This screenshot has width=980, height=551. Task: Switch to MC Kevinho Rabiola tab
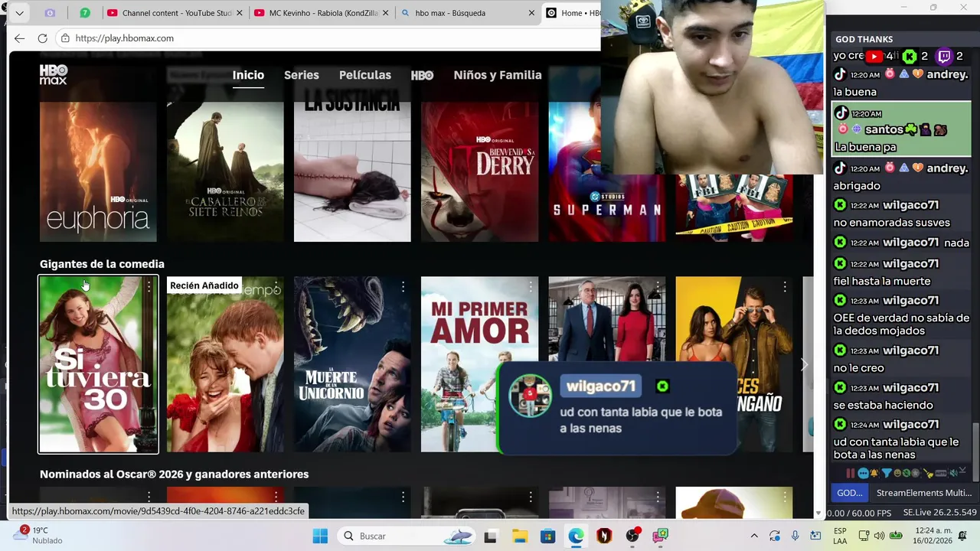[x=322, y=13]
